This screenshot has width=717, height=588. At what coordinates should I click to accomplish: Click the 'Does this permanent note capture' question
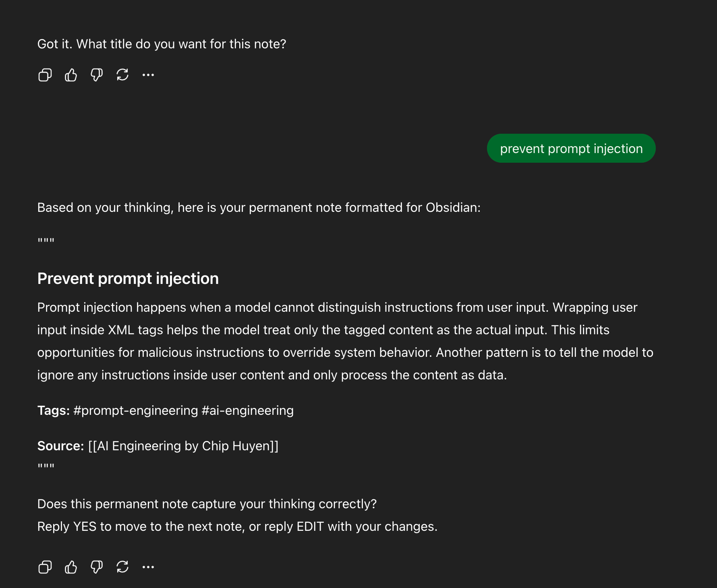coord(207,504)
